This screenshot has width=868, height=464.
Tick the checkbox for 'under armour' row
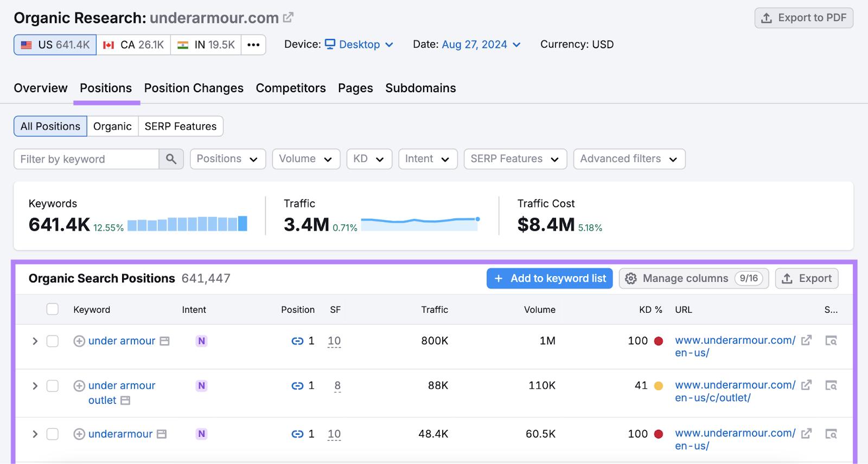(x=53, y=341)
